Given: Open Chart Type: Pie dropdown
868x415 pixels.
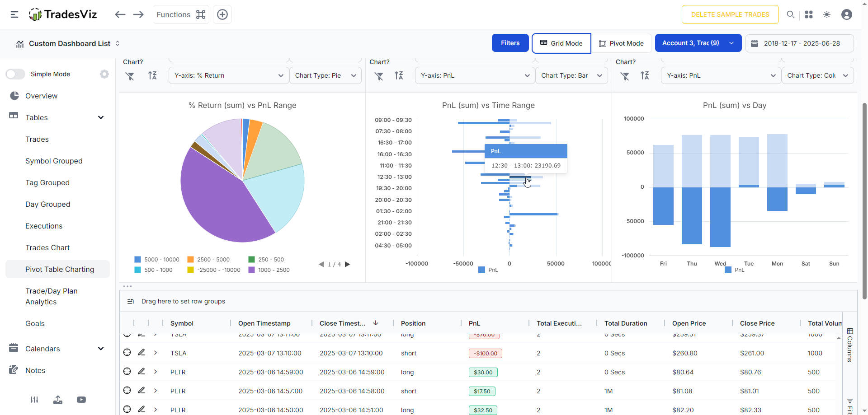Looking at the screenshot, I should pyautogui.click(x=325, y=75).
